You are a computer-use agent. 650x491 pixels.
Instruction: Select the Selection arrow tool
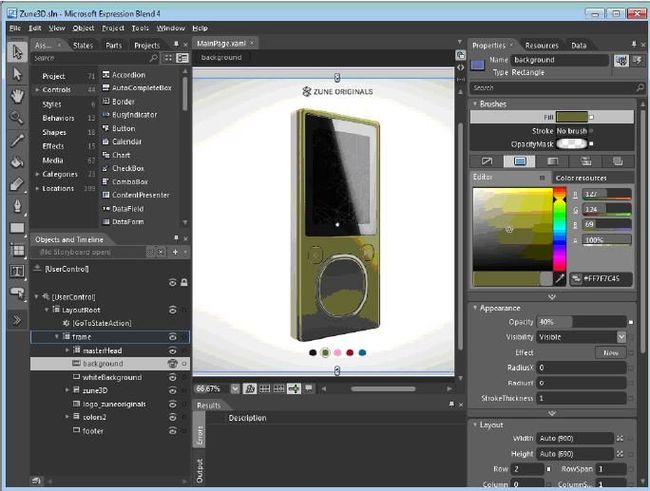[17, 53]
